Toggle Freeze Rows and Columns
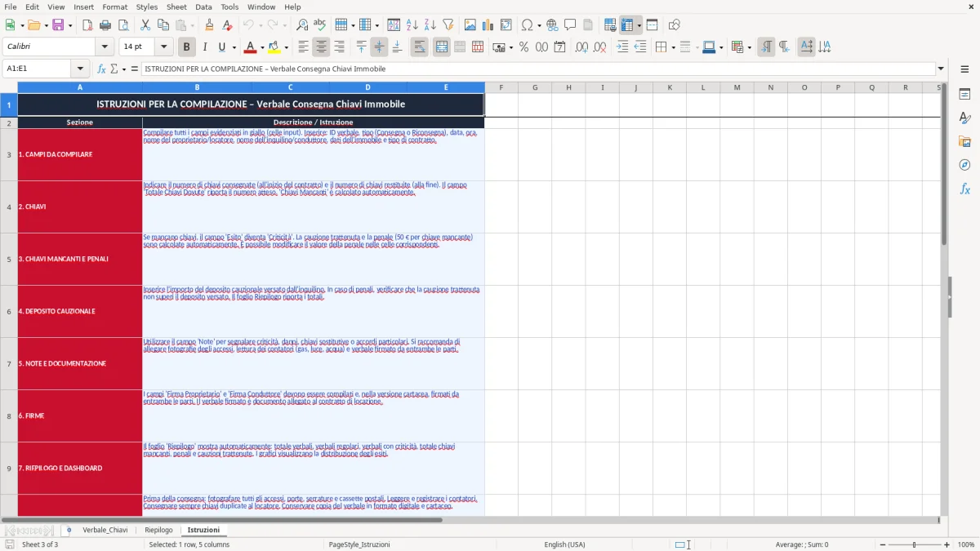This screenshot has width=980, height=551. point(627,25)
